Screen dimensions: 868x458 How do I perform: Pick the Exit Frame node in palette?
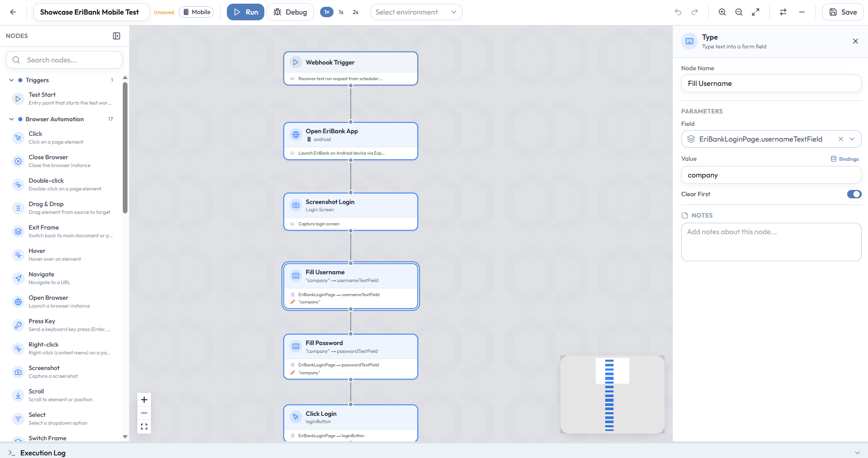(62, 232)
